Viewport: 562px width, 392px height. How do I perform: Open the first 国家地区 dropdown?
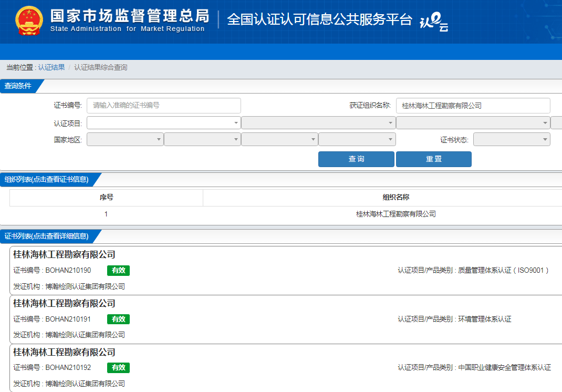[x=125, y=140]
